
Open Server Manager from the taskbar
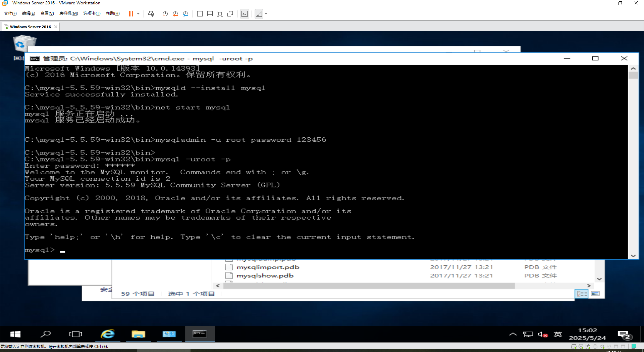click(x=169, y=334)
